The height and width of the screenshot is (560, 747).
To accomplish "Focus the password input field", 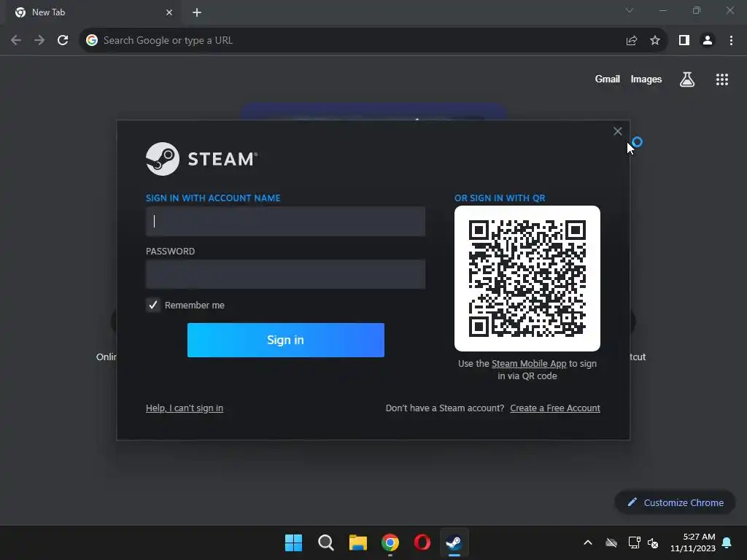I will (x=285, y=274).
